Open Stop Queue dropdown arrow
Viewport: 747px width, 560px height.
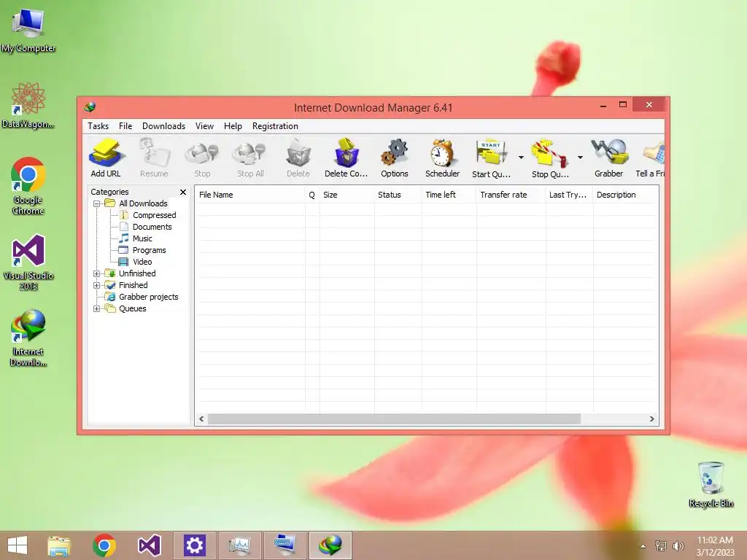(x=580, y=157)
